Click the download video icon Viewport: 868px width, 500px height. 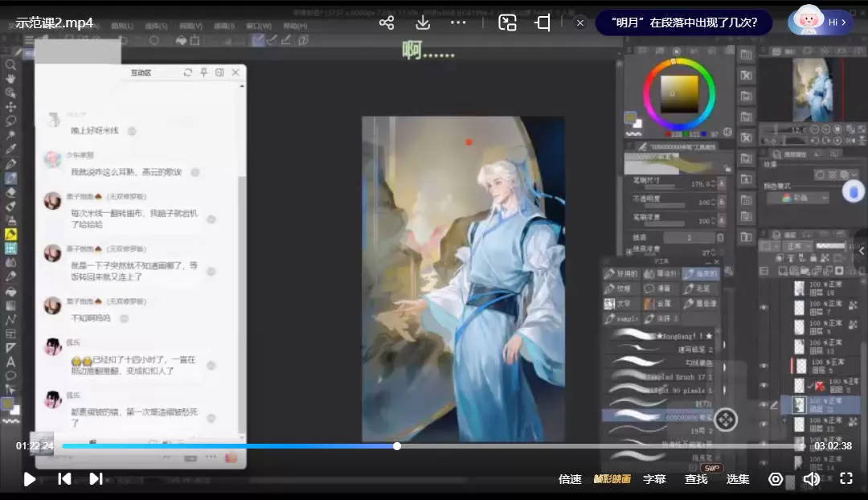[423, 23]
